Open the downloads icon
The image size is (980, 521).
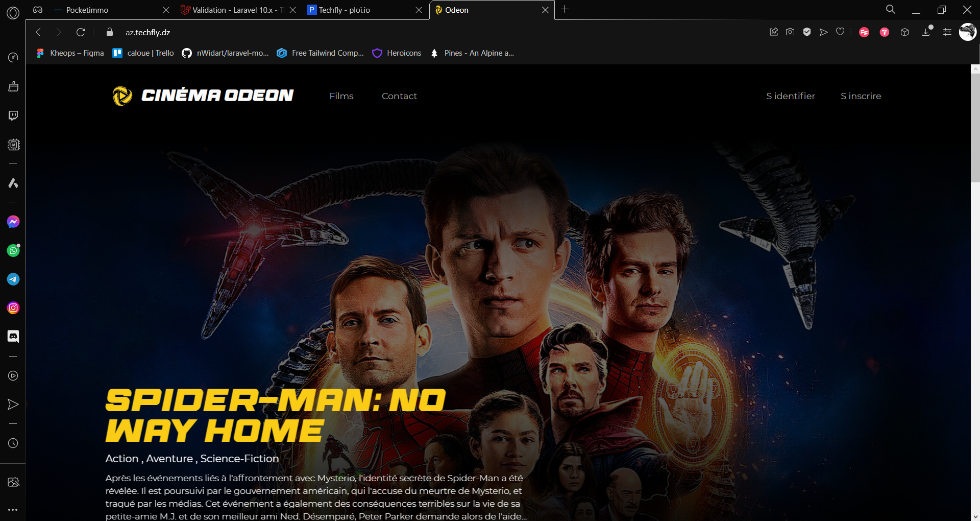926,32
